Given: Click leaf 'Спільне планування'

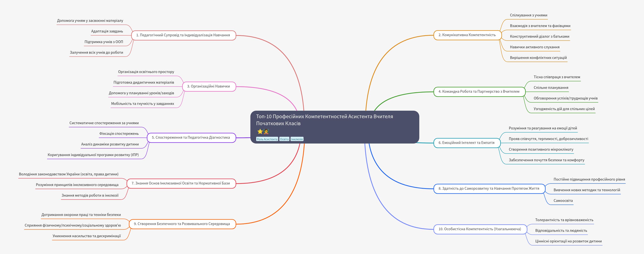Looking at the screenshot, I should [551, 87].
